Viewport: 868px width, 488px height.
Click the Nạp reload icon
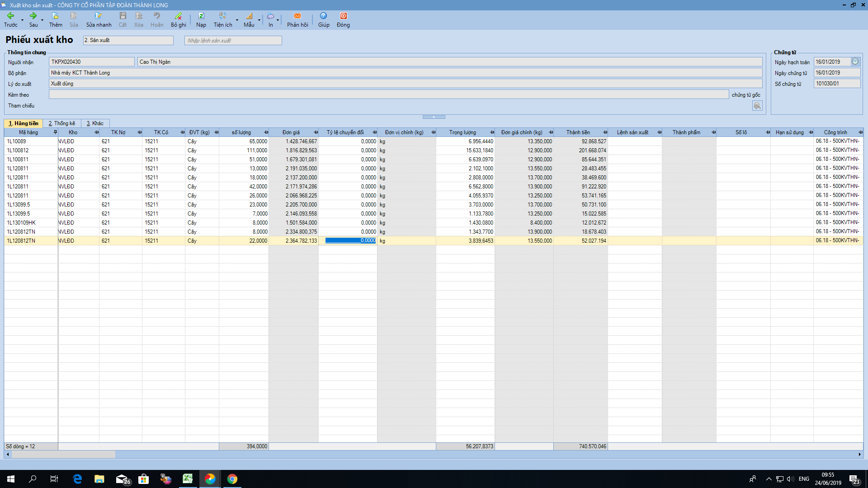201,16
